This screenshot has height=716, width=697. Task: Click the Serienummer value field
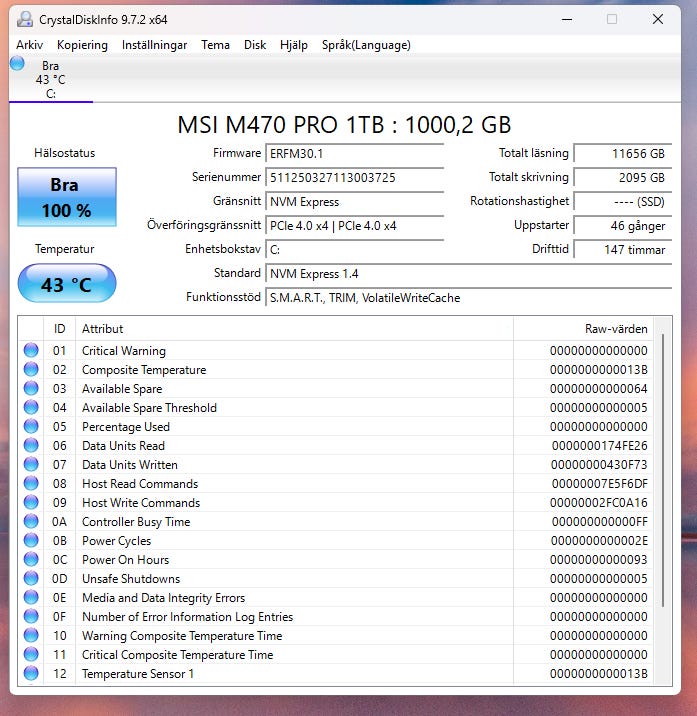[x=355, y=178]
